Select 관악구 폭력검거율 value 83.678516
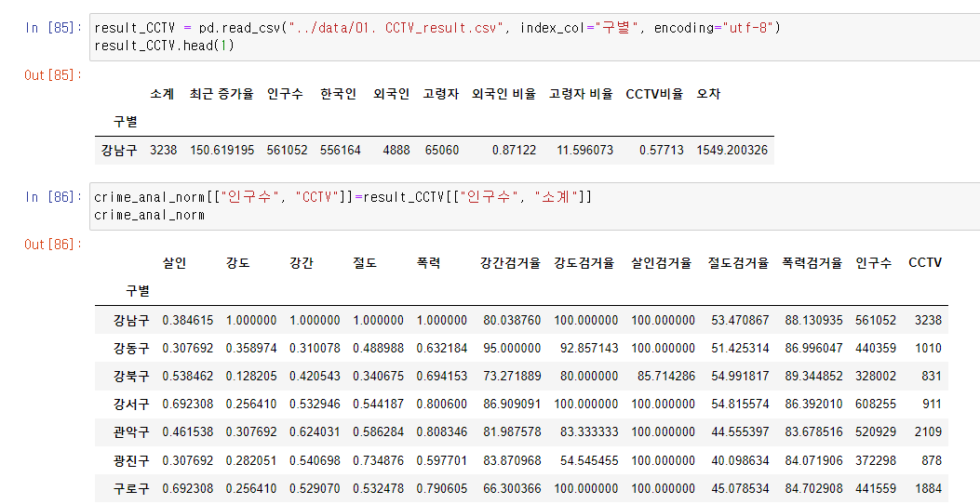This screenshot has height=504, width=980. 813,432
